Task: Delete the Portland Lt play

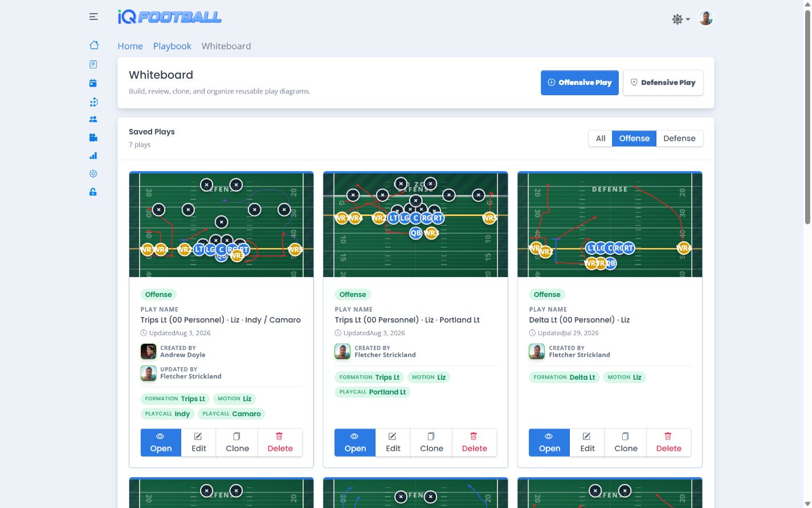Action: click(x=474, y=443)
